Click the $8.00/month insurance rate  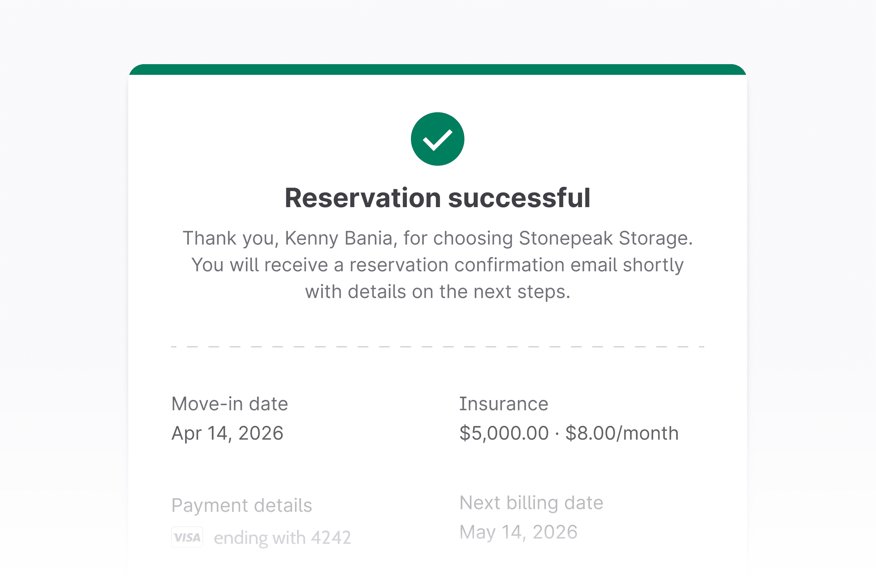pyautogui.click(x=622, y=433)
